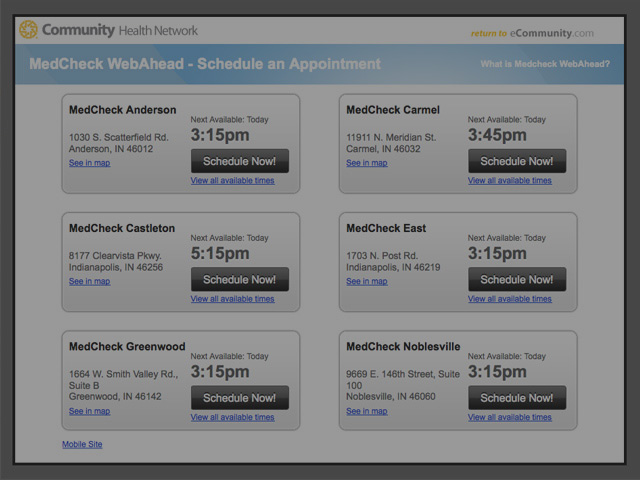Click the MedCheck Castleton heading
This screenshot has width=640, height=480.
pyautogui.click(x=122, y=228)
